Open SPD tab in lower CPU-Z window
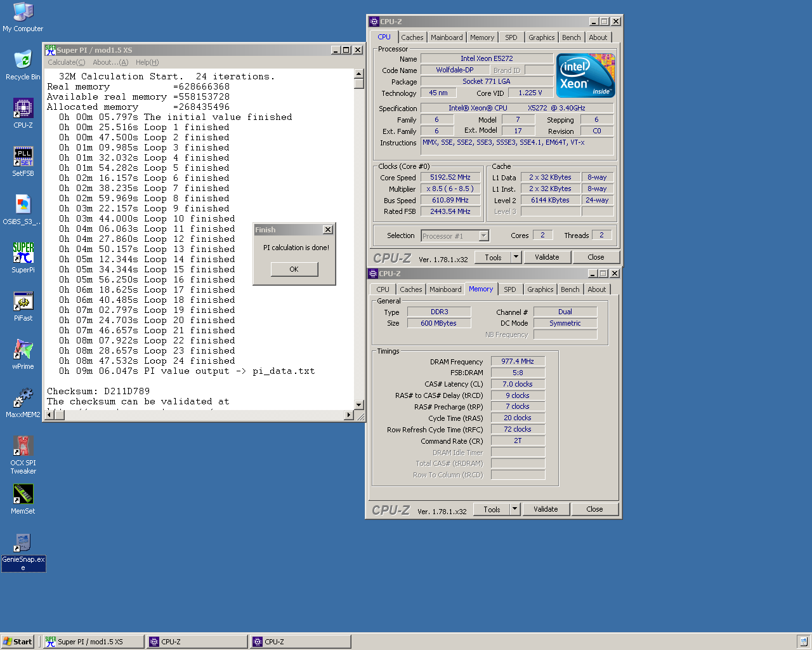The image size is (812, 650). coord(510,289)
